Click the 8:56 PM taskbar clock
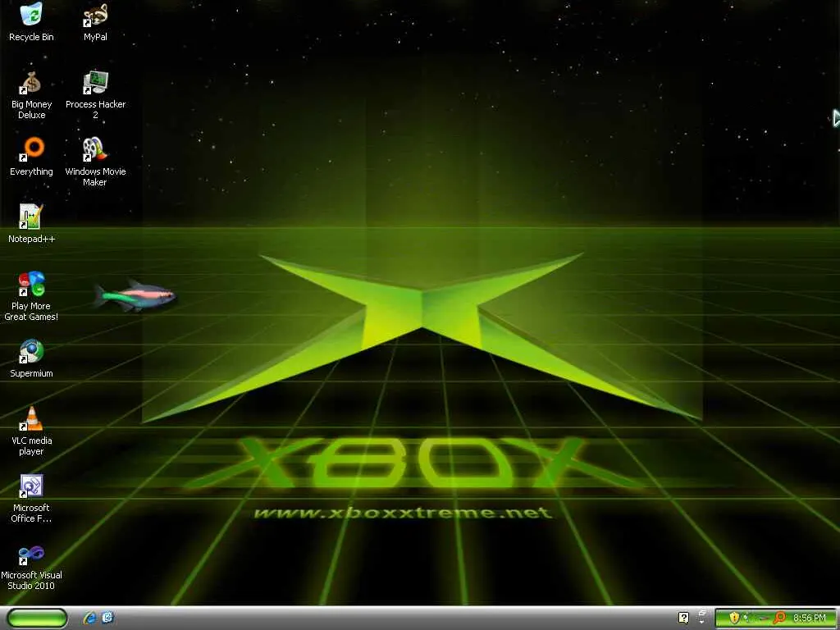 pos(810,618)
